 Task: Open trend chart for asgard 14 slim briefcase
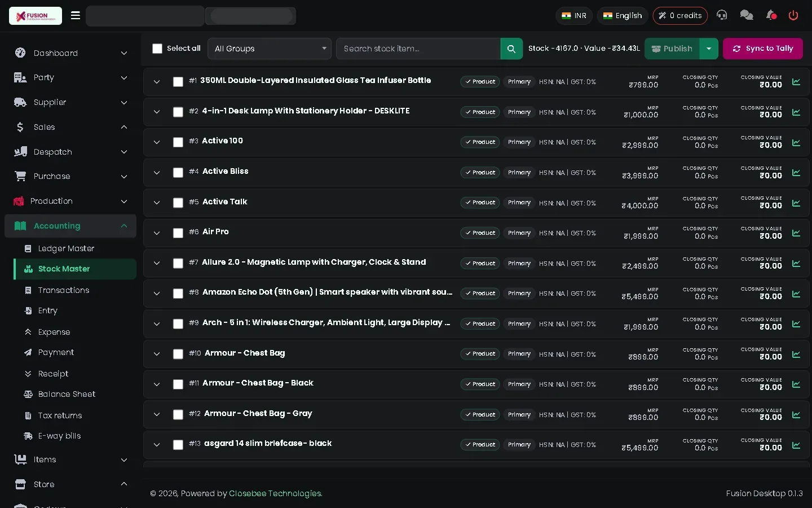click(796, 445)
